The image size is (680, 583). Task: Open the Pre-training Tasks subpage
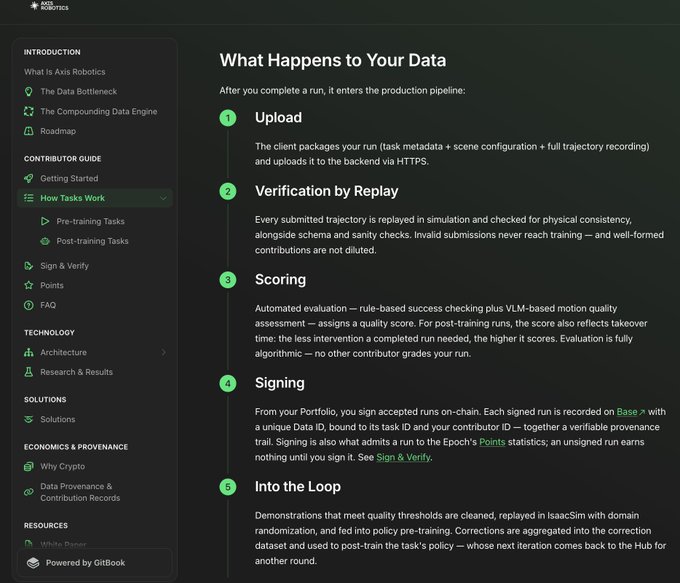tap(90, 221)
